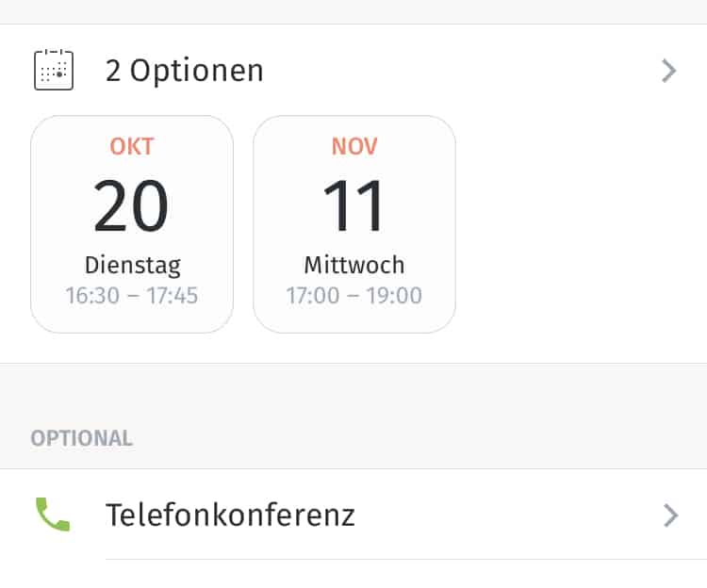Expand the 2 Optionen chevron arrow

[x=668, y=71]
